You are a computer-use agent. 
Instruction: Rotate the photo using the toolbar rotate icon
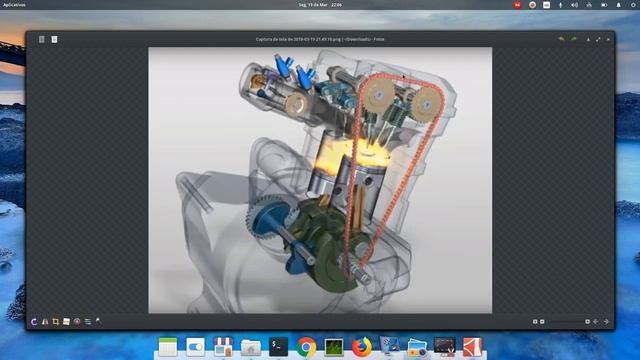point(34,322)
